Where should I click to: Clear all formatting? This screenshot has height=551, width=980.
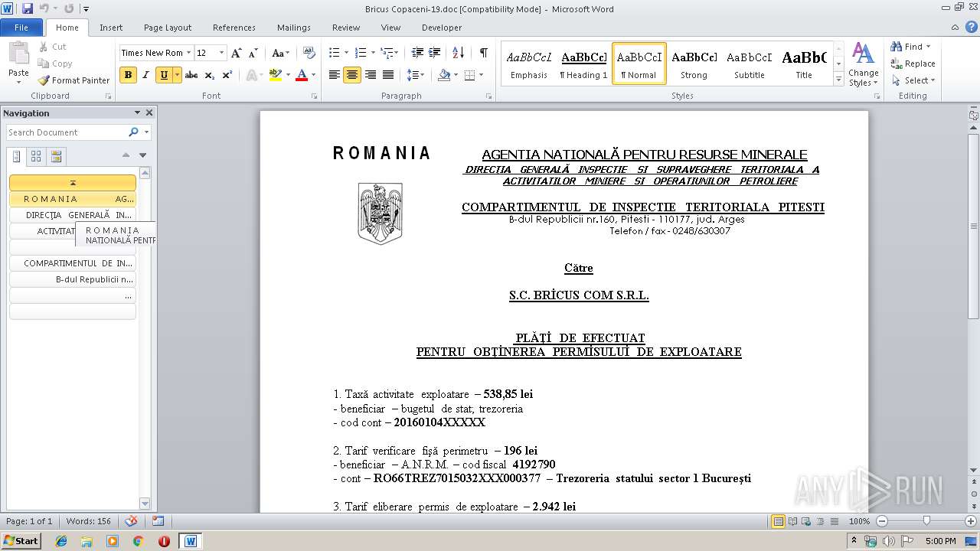pyautogui.click(x=309, y=53)
